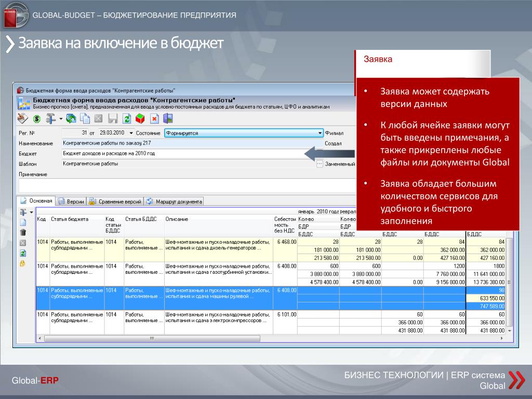Click the gray X icon beside the grid

(23, 243)
